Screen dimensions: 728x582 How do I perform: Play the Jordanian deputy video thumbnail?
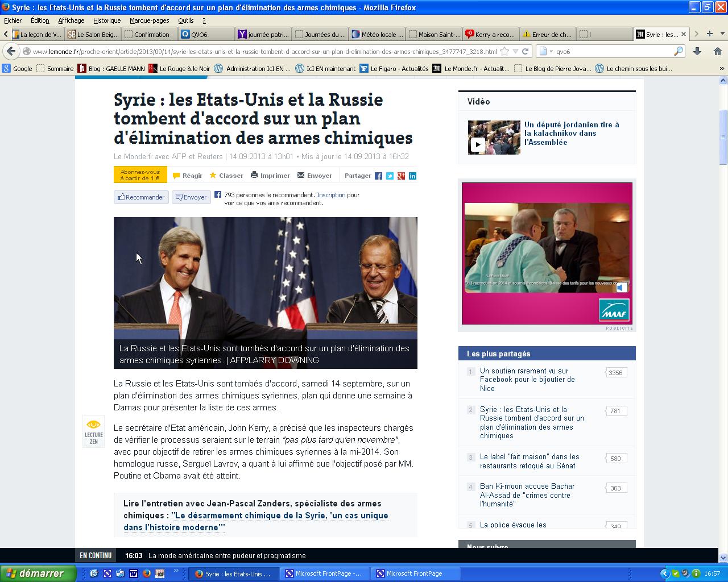(494, 137)
